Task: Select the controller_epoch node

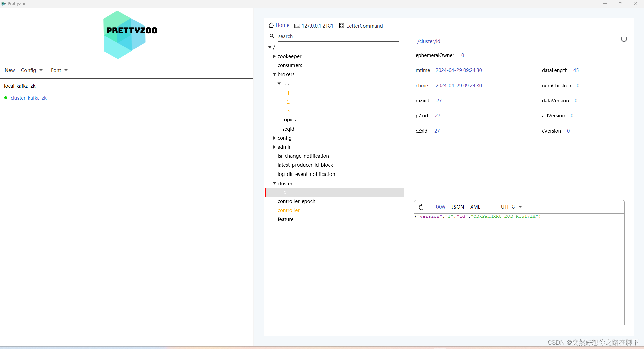Action: tap(296, 201)
